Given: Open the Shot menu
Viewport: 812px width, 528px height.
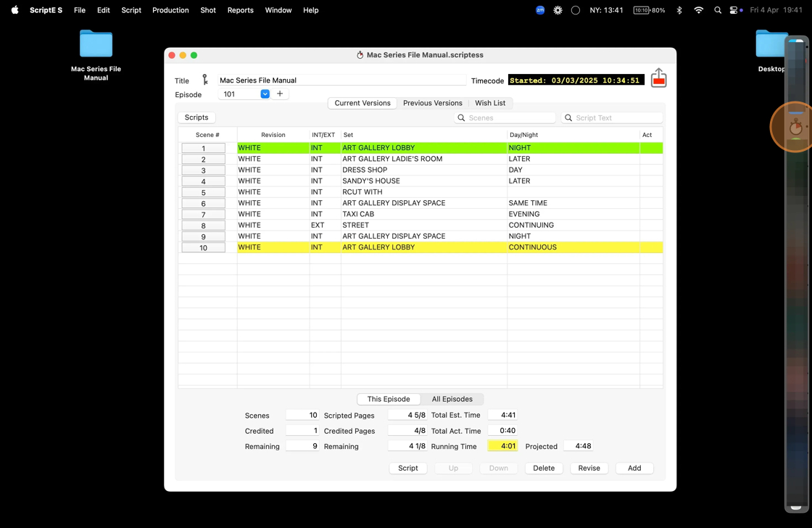Looking at the screenshot, I should (x=208, y=10).
